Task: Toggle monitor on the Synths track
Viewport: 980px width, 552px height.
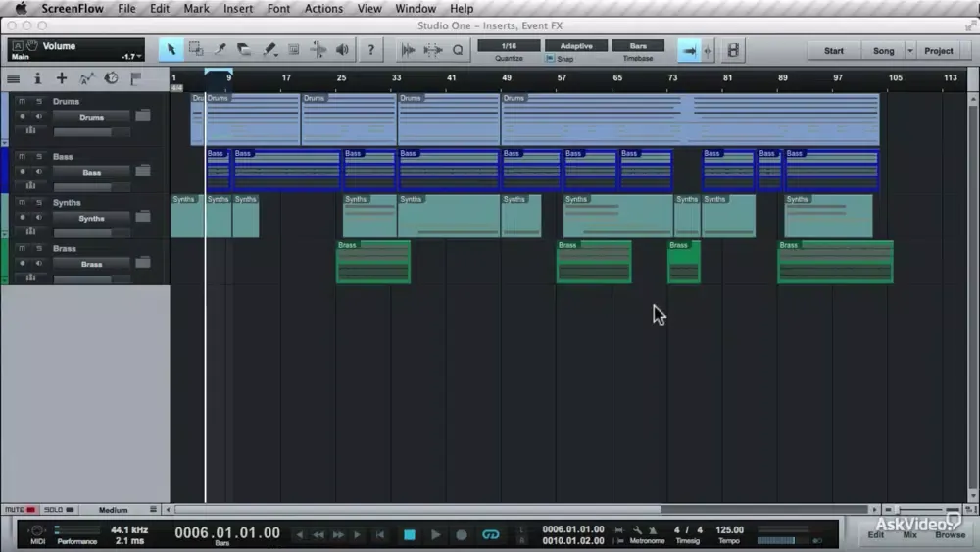Action: tap(39, 218)
